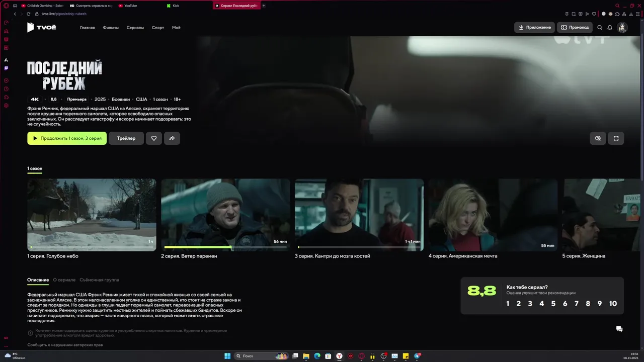Viewport: 644px width, 362px height.
Task: Open Фильмы in site navigation
Action: (x=111, y=28)
